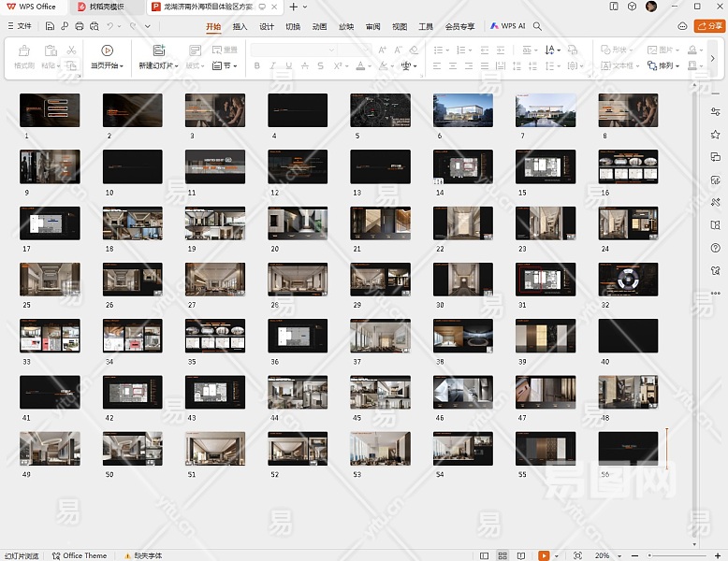This screenshot has width=728, height=561.
Task: Click the new tab plus icon
Action: pos(293,7)
